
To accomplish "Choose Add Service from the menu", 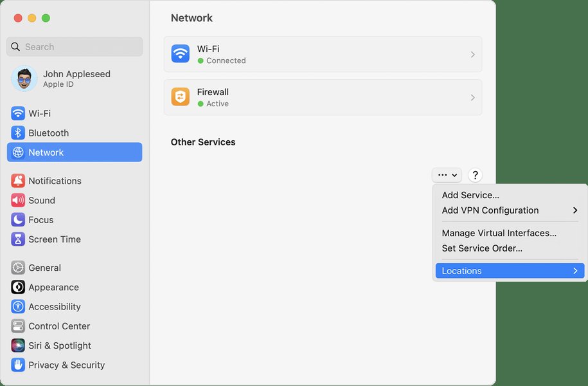I will tap(470, 195).
